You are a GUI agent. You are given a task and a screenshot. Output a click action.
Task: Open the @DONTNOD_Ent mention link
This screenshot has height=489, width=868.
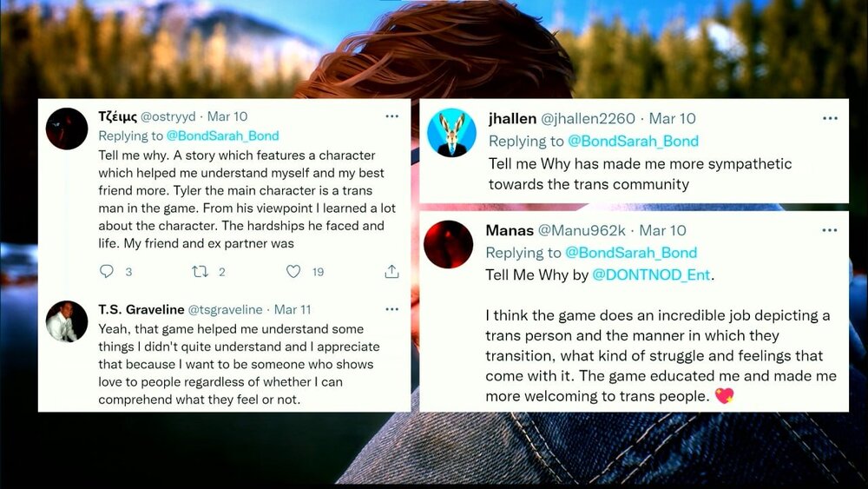pos(651,274)
